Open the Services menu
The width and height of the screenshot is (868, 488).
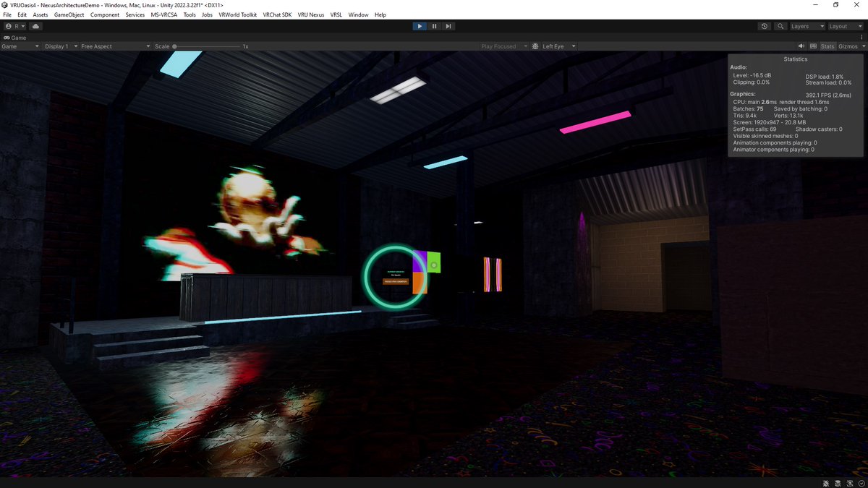pos(135,14)
